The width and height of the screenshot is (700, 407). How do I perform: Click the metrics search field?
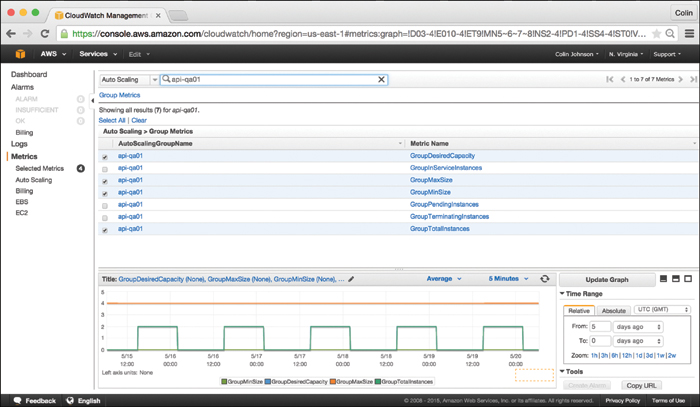pyautogui.click(x=274, y=79)
